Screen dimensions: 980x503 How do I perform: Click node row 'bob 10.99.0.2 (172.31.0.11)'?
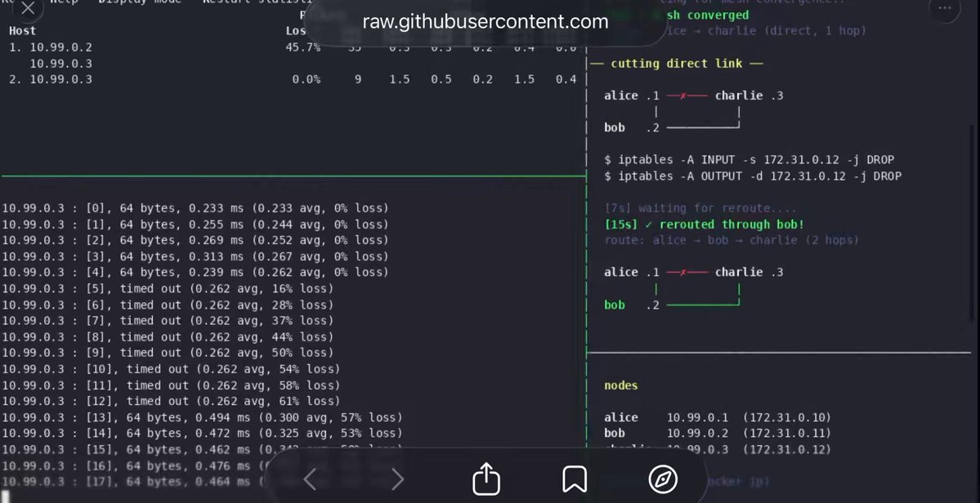718,433
